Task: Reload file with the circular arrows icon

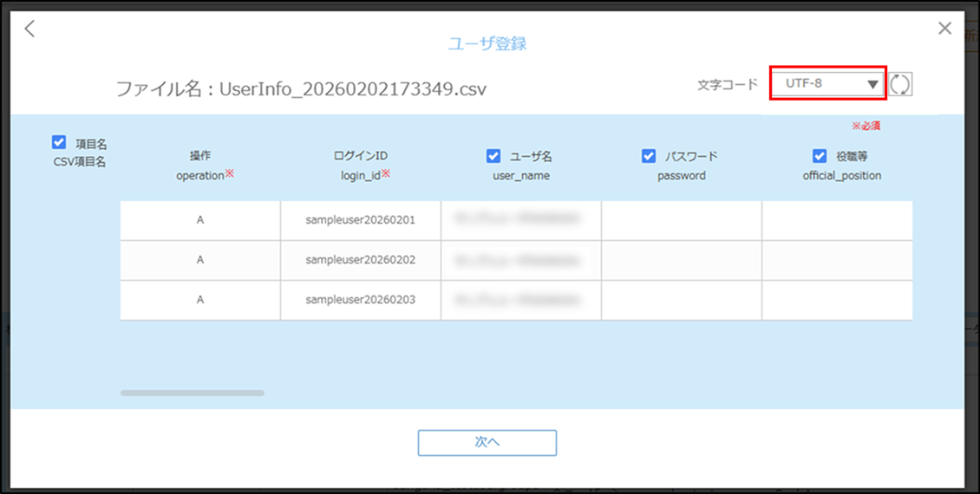Action: click(x=900, y=84)
